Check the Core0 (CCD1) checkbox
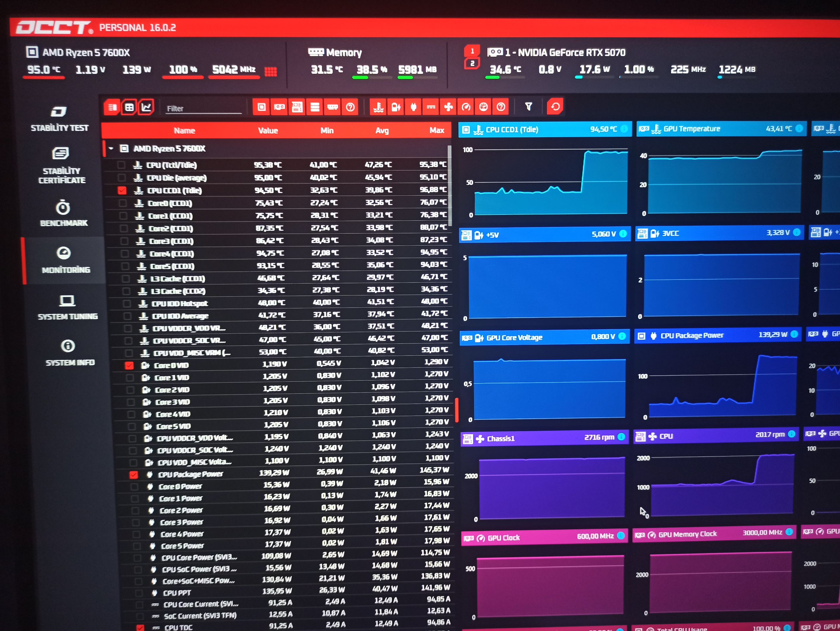This screenshot has width=840, height=631. 123,203
